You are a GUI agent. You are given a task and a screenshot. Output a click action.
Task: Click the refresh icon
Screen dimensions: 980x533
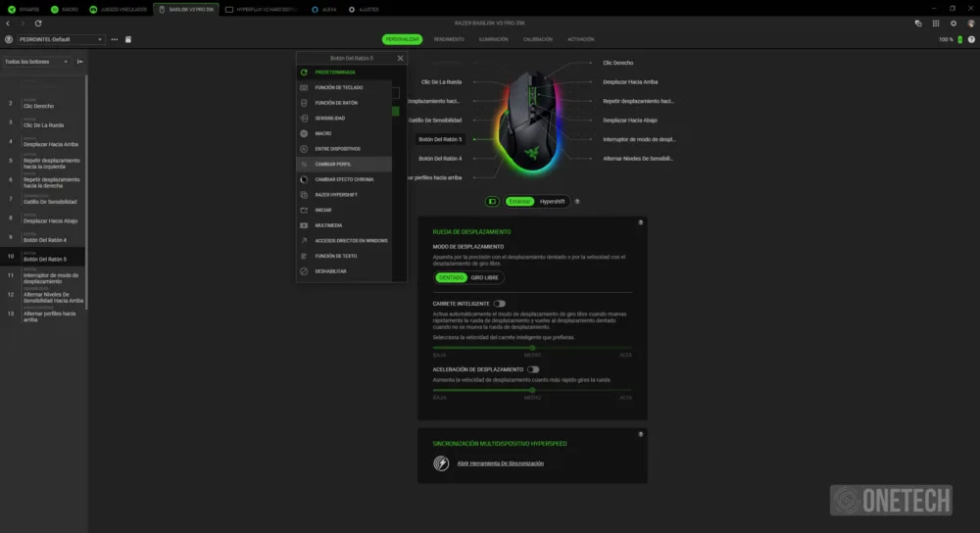[x=38, y=24]
